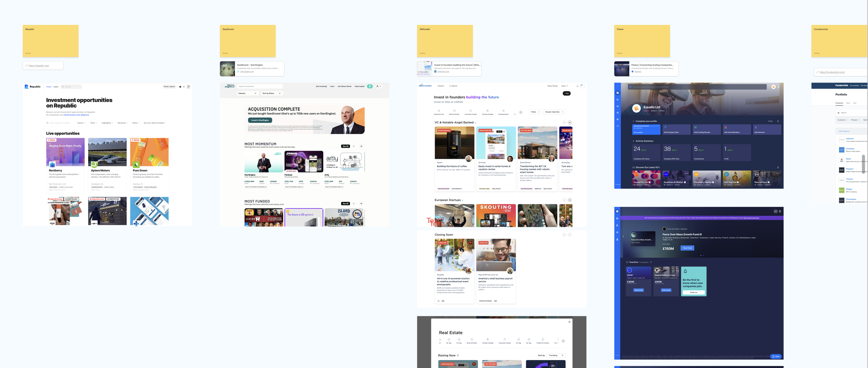Click the Invest in StartEngine button
Image resolution: width=868 pixels, height=368 pixels.
[260, 120]
